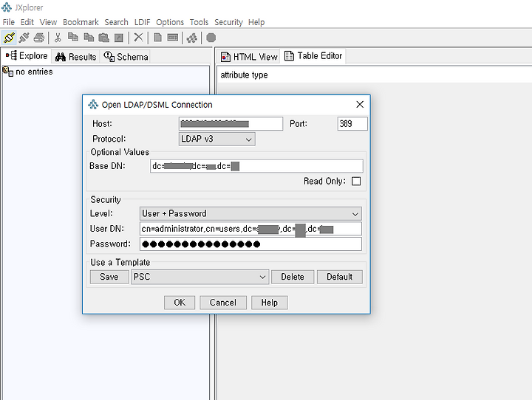This screenshot has width=532, height=400.
Task: Open the PSC template dropdown
Action: (x=199, y=277)
